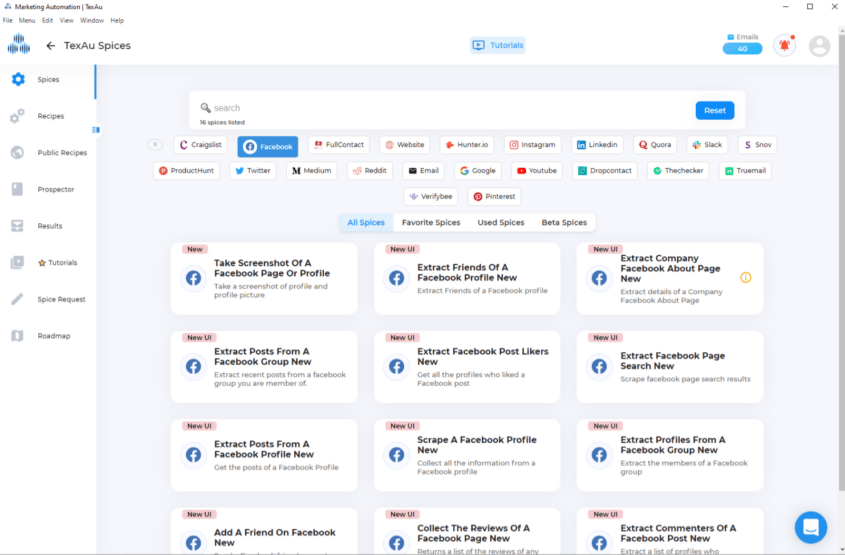Filter spices by Website

pyautogui.click(x=405, y=144)
